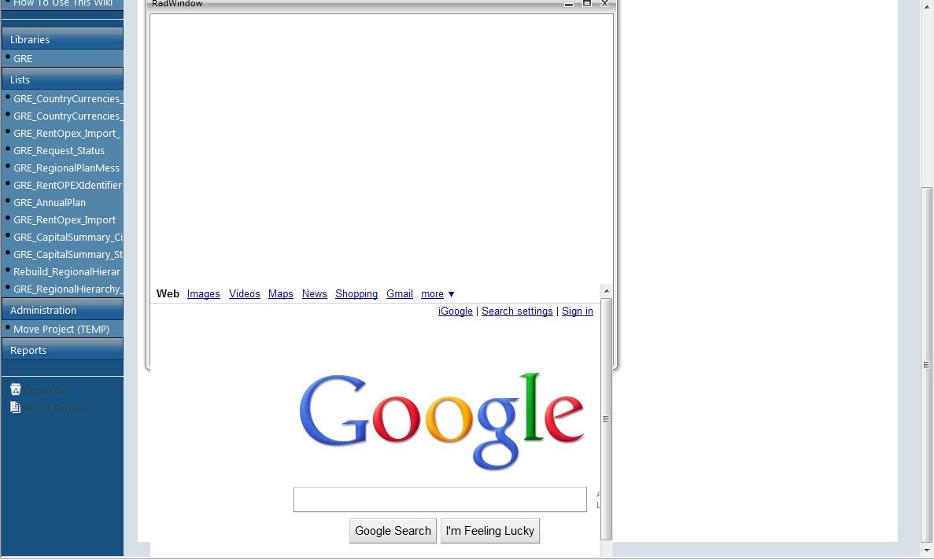Open GRE_RentOpex_Import list below GRE_AnnualPlan
The height and width of the screenshot is (560, 934).
(x=65, y=219)
